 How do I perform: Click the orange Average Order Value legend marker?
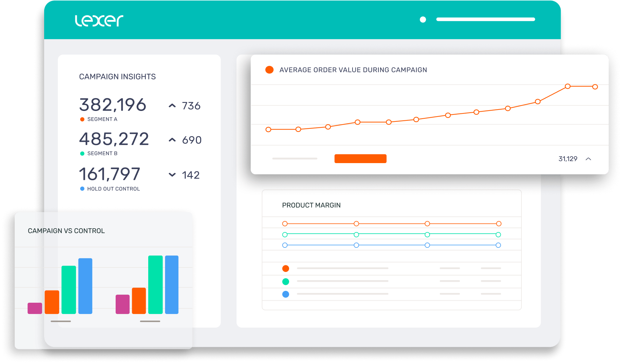269,70
